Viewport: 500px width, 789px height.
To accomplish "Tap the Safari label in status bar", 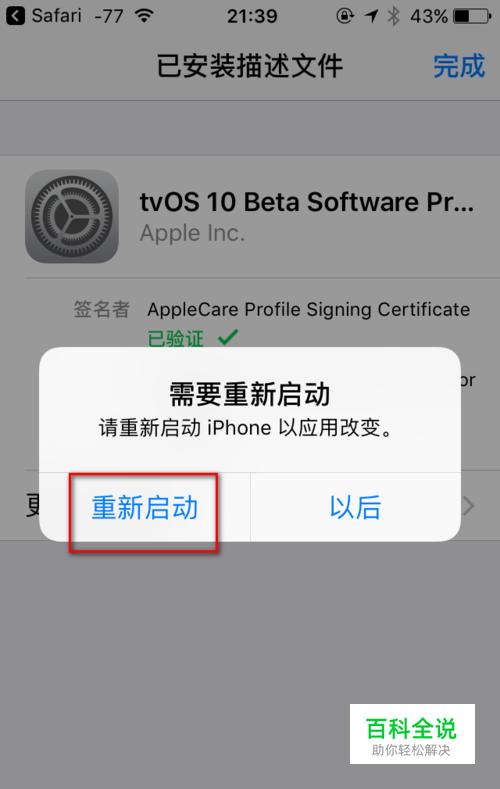I will point(56,16).
